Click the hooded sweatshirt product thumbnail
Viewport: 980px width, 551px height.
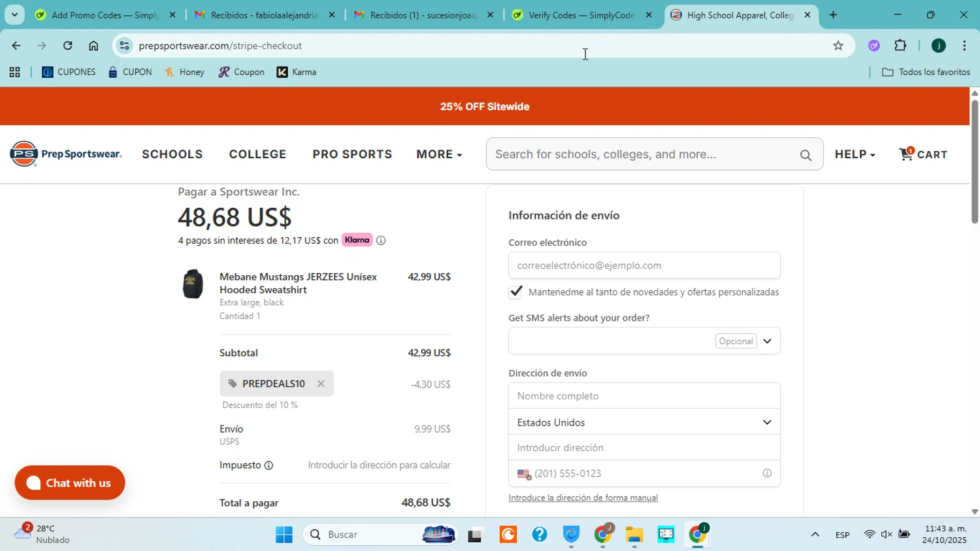pos(193,284)
